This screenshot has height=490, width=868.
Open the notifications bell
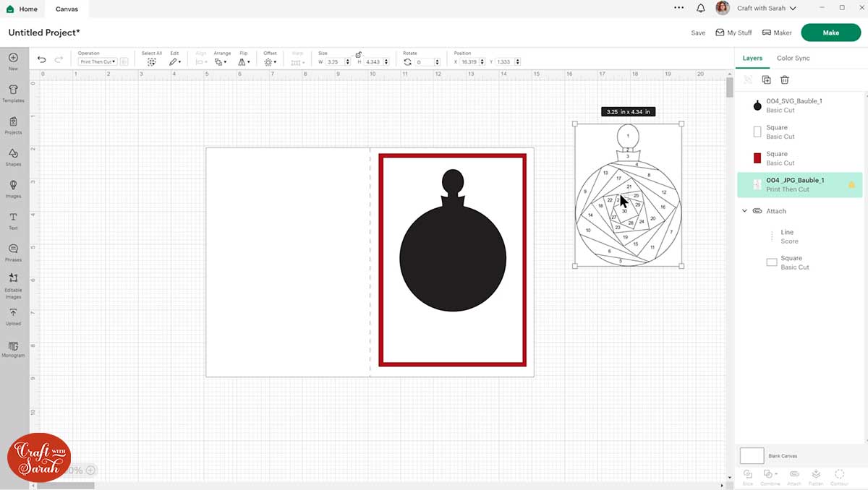click(700, 9)
